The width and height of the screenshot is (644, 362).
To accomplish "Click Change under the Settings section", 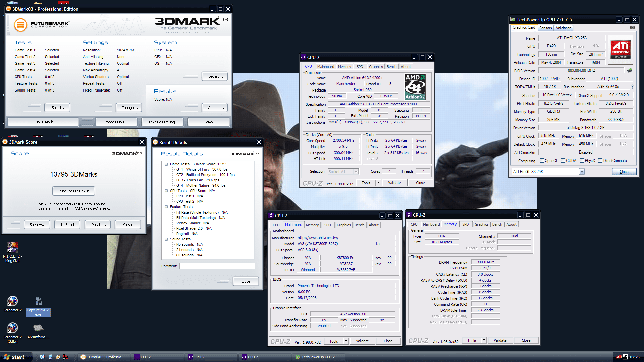I will pos(129,108).
